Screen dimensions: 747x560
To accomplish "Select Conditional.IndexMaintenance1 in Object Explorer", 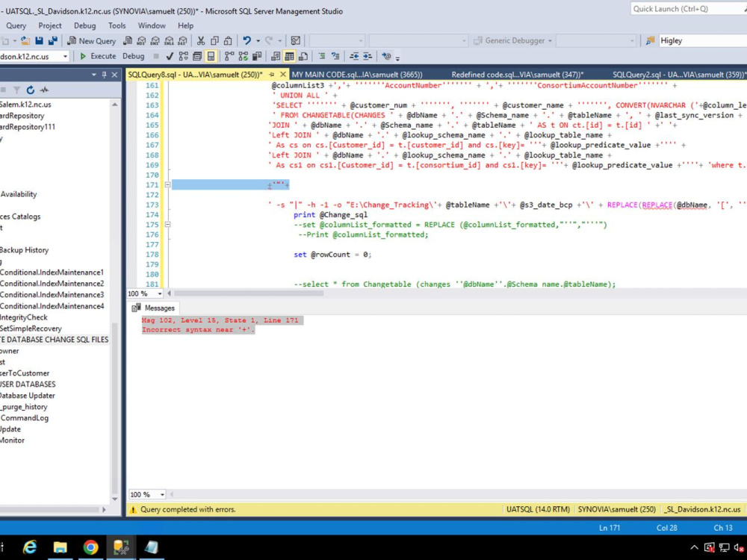I will tap(52, 273).
